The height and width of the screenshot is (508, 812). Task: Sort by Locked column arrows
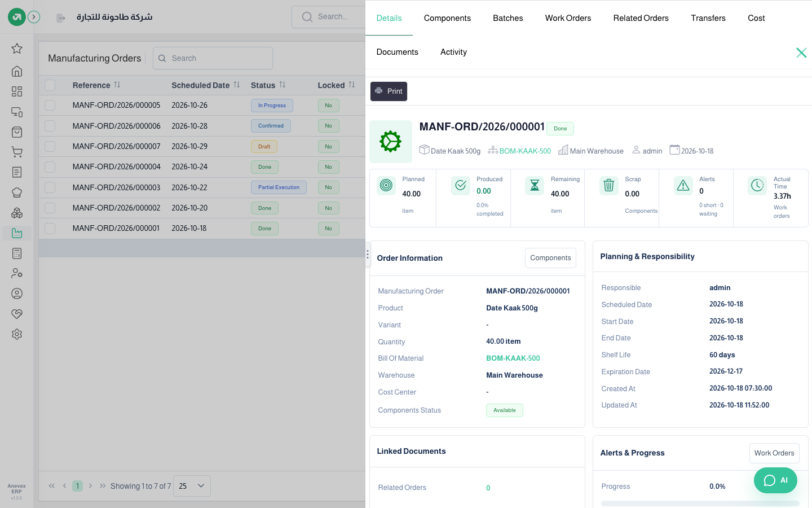tap(352, 85)
